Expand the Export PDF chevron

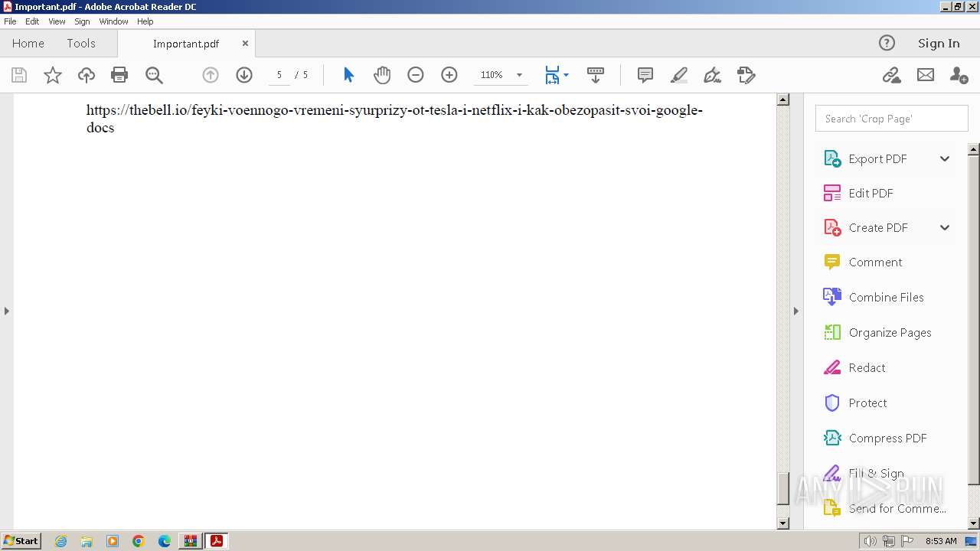(x=945, y=158)
